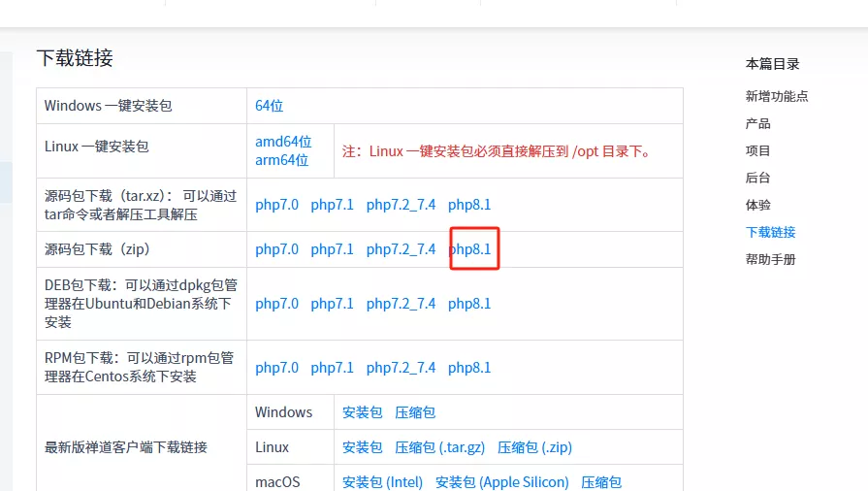The image size is (868, 491).
Task: Download the macOS client 压缩包
Action: [601, 482]
